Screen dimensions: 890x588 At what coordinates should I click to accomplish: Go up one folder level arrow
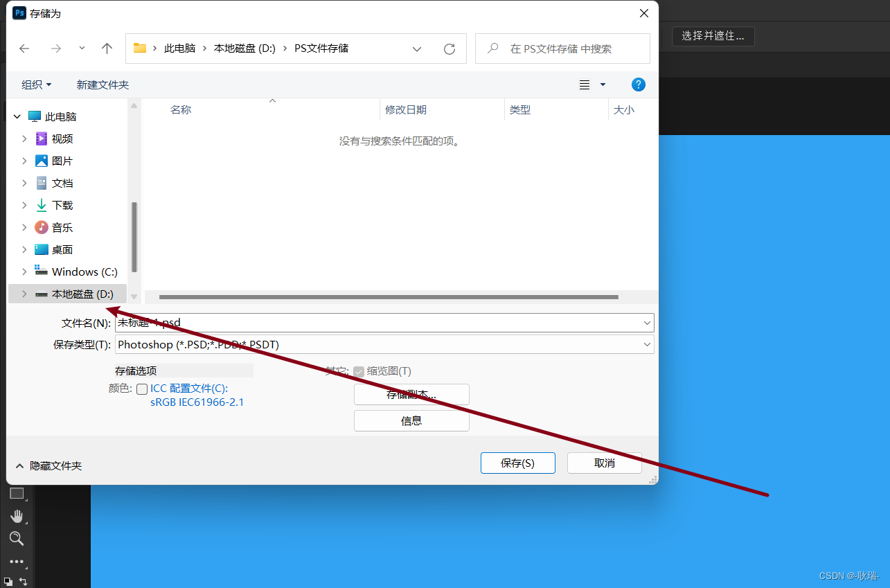pyautogui.click(x=107, y=48)
